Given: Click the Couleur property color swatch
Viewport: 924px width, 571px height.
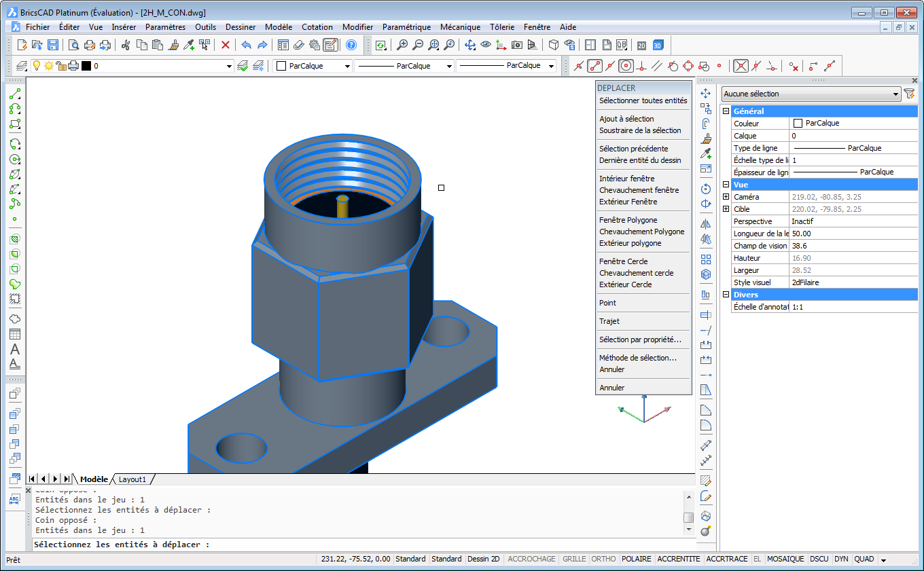Looking at the screenshot, I should click(798, 124).
